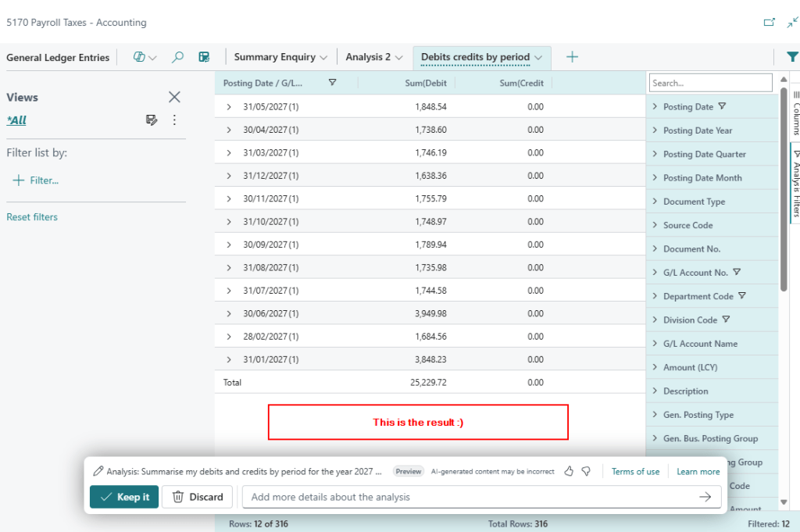The height and width of the screenshot is (532, 800).
Task: Click the Copilot icon in toolbar
Action: point(141,57)
